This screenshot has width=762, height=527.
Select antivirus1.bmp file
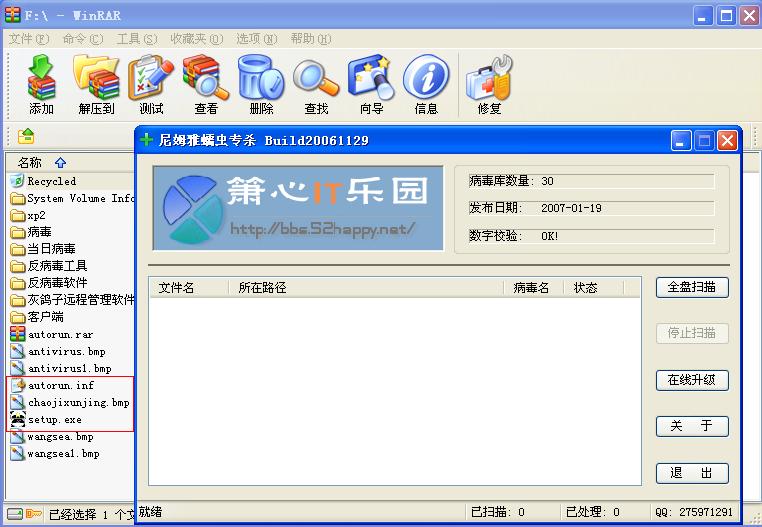(x=61, y=368)
